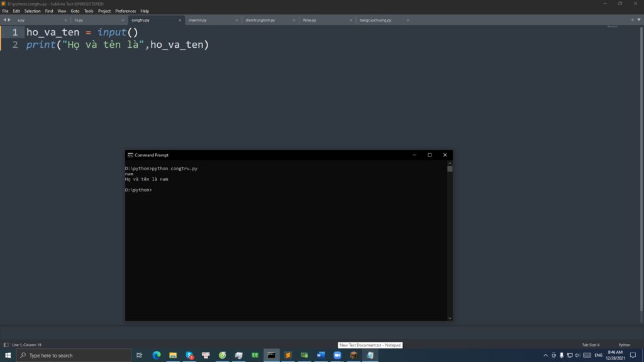
Task: Open the Tools menu
Action: (x=89, y=11)
